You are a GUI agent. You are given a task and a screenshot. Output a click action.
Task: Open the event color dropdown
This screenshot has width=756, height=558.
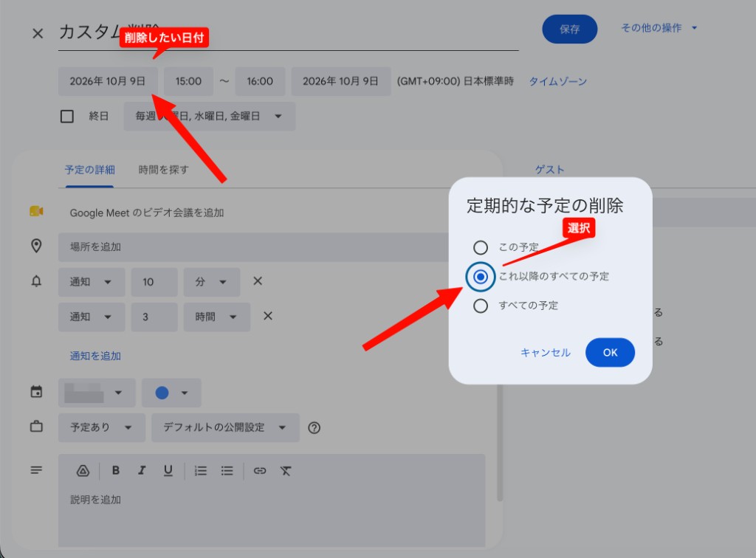tap(171, 393)
